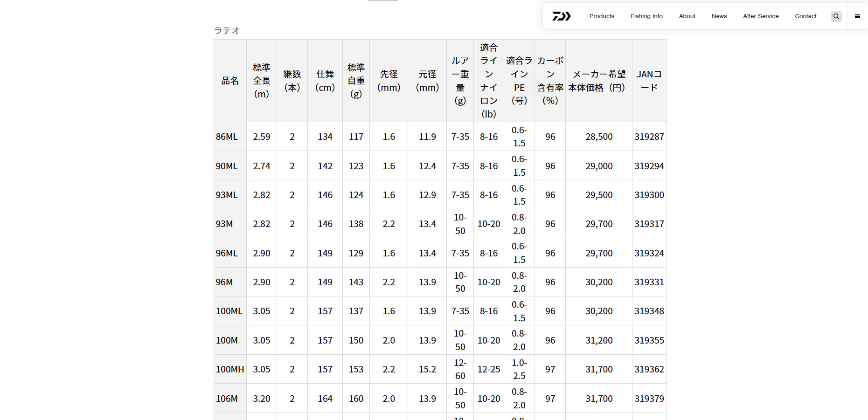Image resolution: width=868 pixels, height=420 pixels.
Task: Click the 仕舞 (cm) column header
Action: [x=325, y=81]
